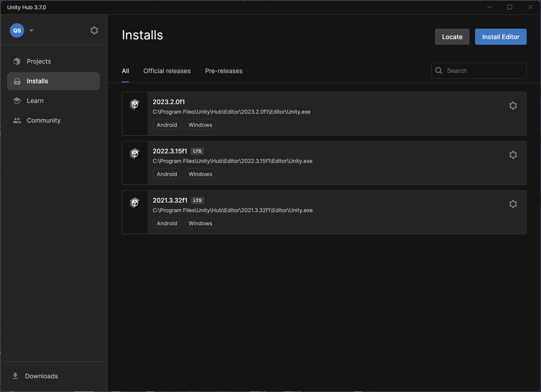Open the Downloads panel
541x392 pixels.
(41, 376)
